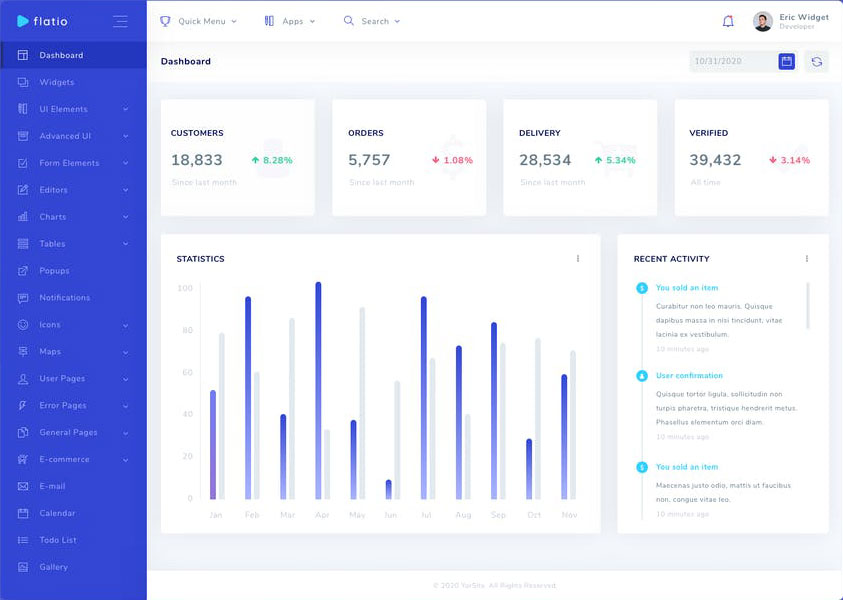Open Statistics card three-dot options

[x=578, y=259]
